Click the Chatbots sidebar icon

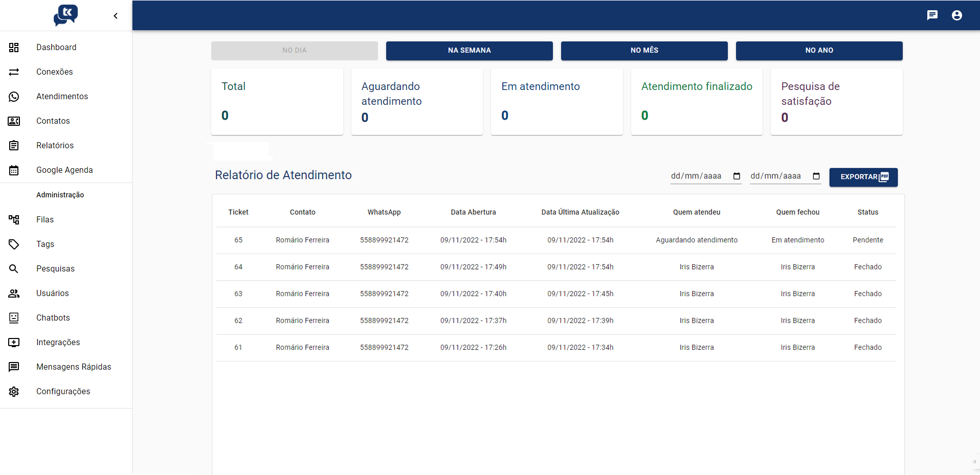(14, 318)
